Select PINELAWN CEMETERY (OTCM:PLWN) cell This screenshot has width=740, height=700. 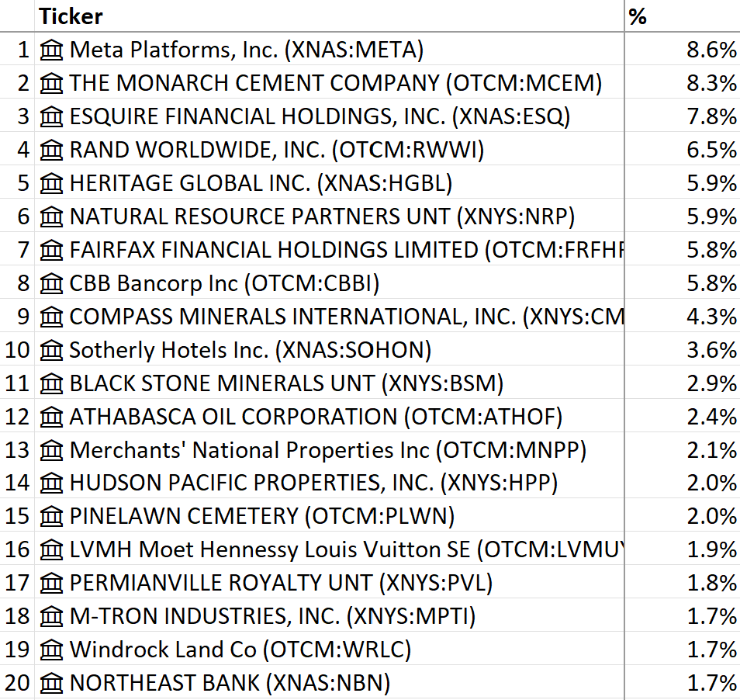pyautogui.click(x=330, y=516)
